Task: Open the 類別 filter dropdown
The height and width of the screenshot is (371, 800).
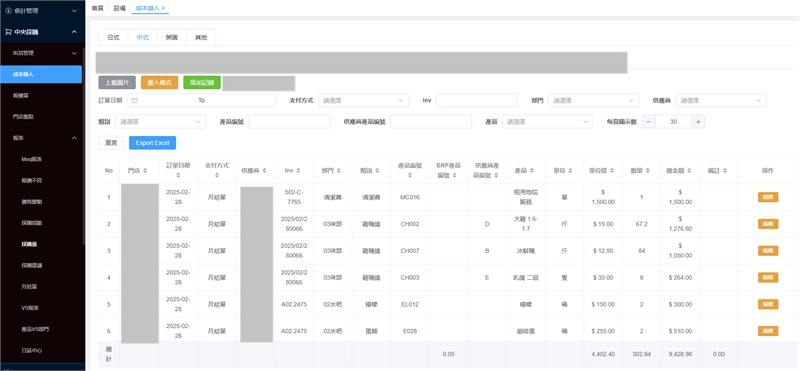Action: [161, 122]
